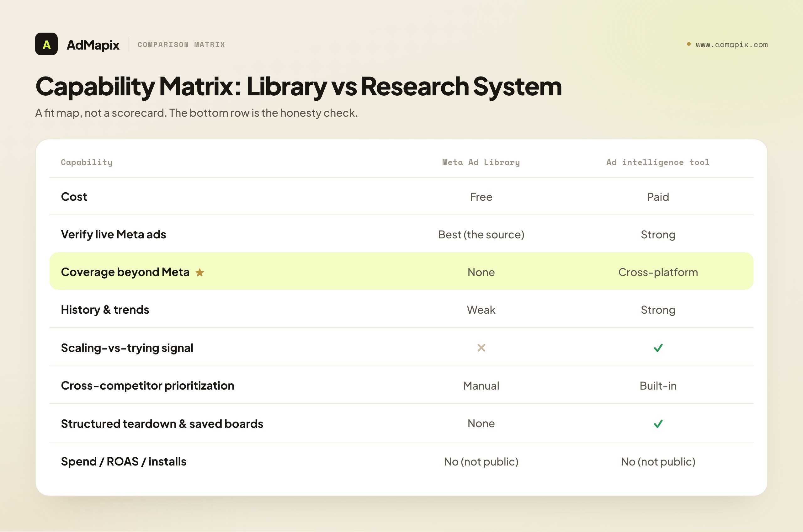Click the 'Cross-platform' cell
The image size is (803, 532).
[x=658, y=273]
